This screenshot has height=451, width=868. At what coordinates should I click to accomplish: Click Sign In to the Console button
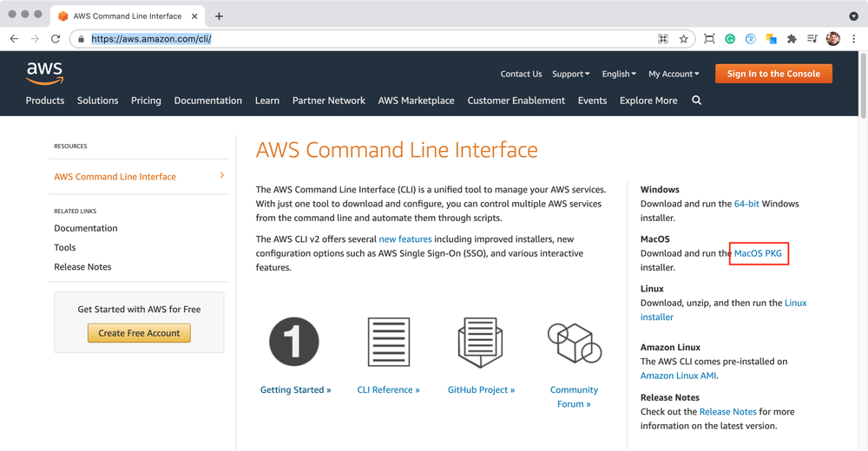[773, 74]
